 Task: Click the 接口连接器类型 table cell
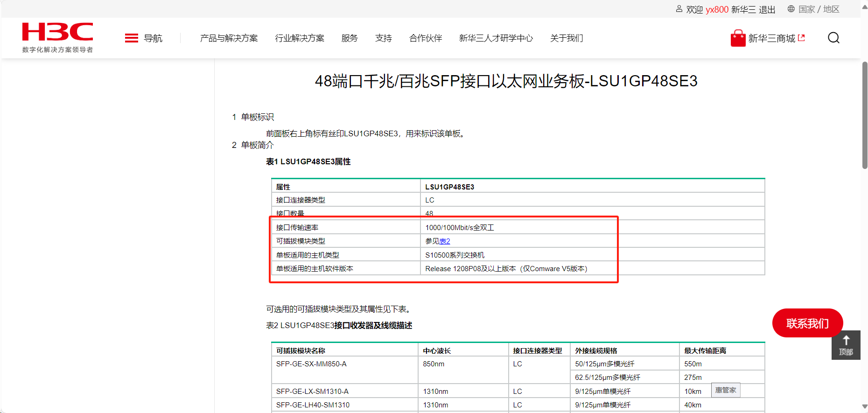click(346, 200)
